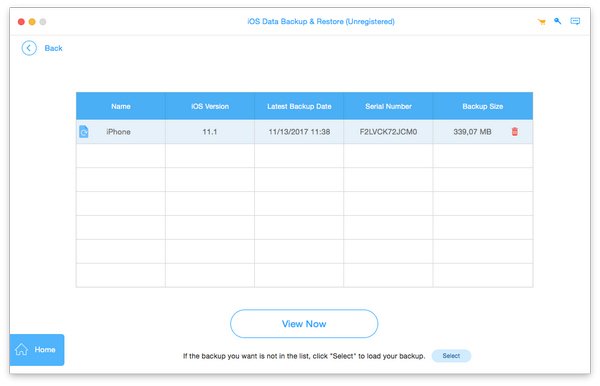The image size is (600, 386).
Task: Click the shopping cart purchase icon
Action: coord(541,22)
